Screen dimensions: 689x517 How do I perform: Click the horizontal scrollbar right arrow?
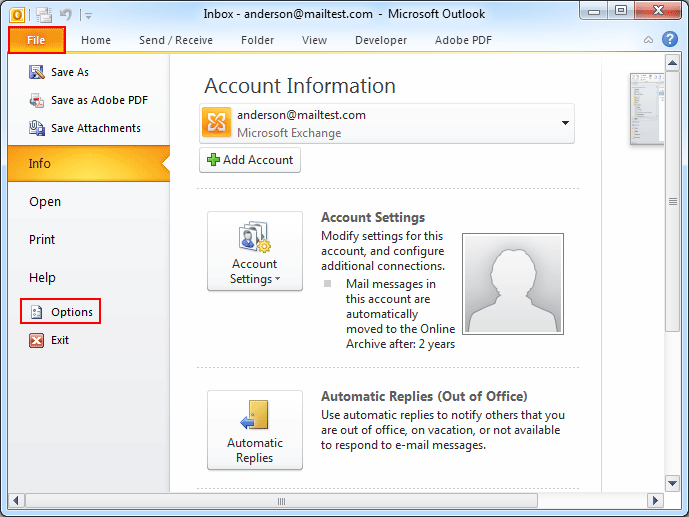click(x=655, y=500)
